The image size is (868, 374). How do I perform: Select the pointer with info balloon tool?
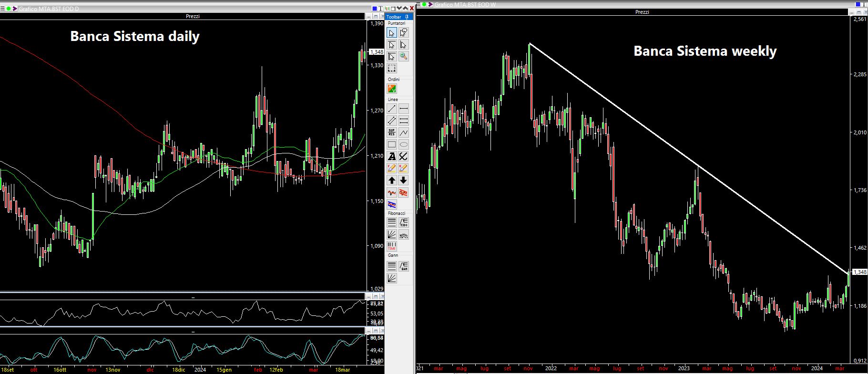point(403,33)
